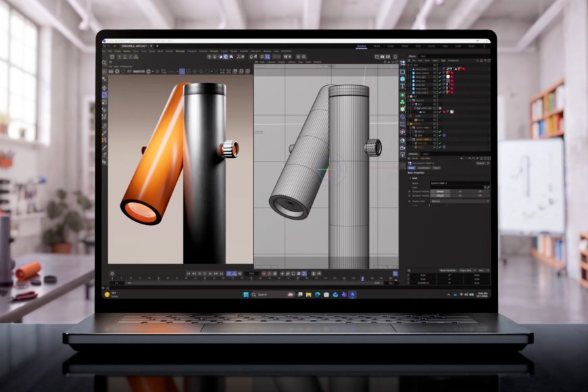
Task: Open the MoGraph menu
Action: tap(180, 51)
